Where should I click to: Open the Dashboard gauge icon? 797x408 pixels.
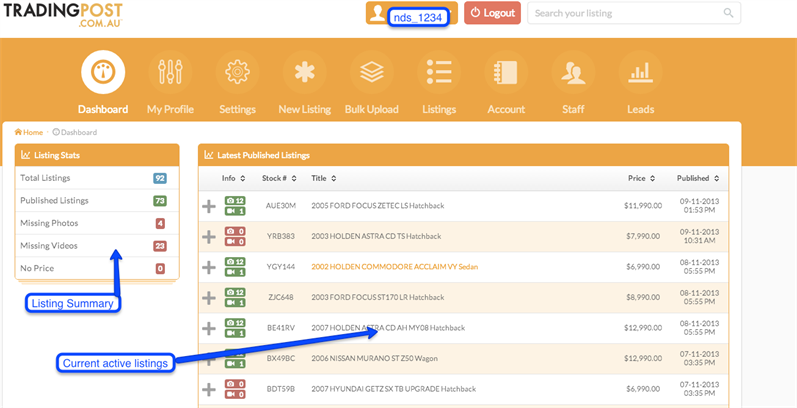point(104,74)
